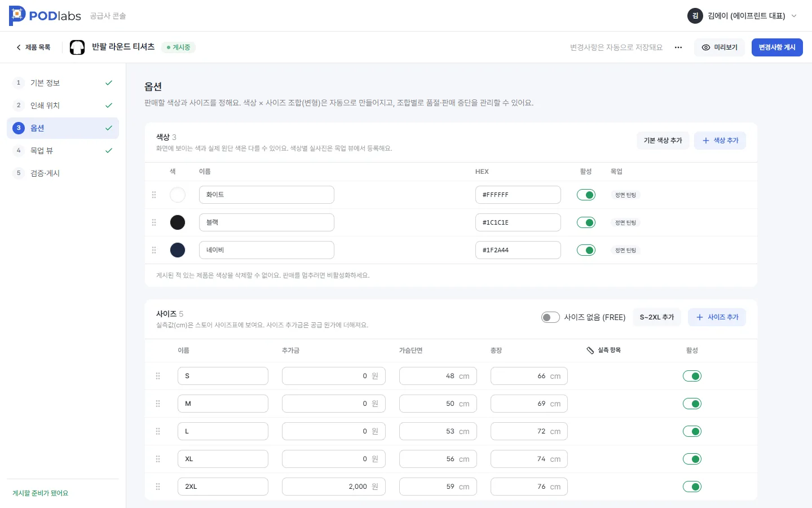Screen dimensions: 812x508
Task: Click the white color swatch
Action: (178, 195)
